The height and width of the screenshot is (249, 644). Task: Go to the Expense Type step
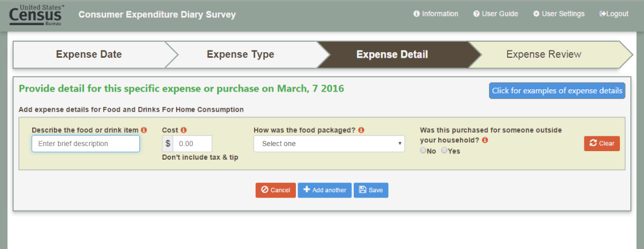tap(240, 55)
